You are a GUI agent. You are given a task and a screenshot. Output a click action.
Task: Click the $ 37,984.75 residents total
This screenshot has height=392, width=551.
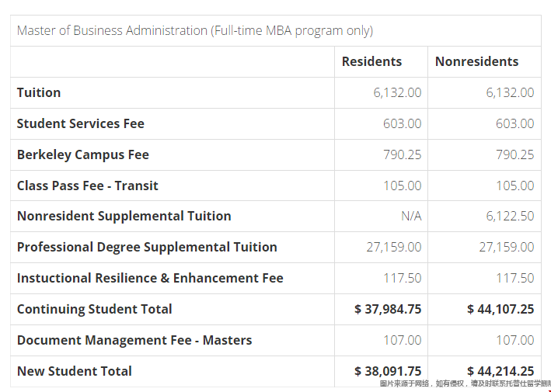tap(388, 309)
